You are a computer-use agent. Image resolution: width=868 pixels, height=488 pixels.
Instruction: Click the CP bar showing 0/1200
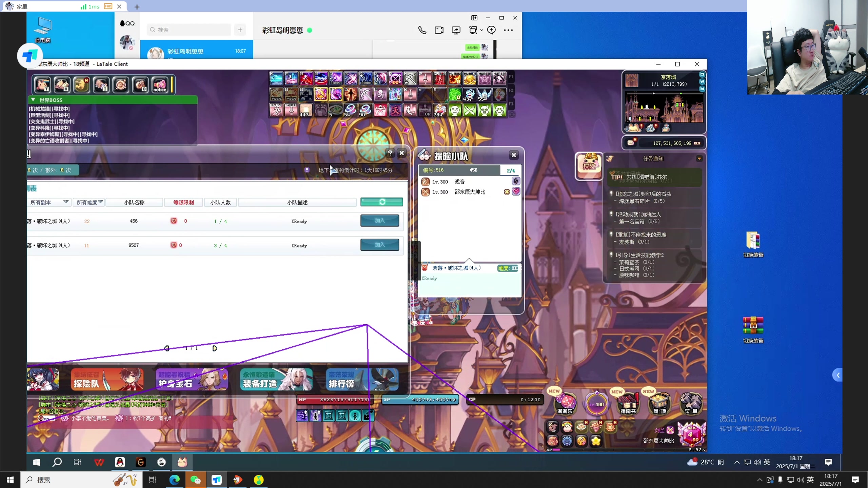click(x=506, y=400)
